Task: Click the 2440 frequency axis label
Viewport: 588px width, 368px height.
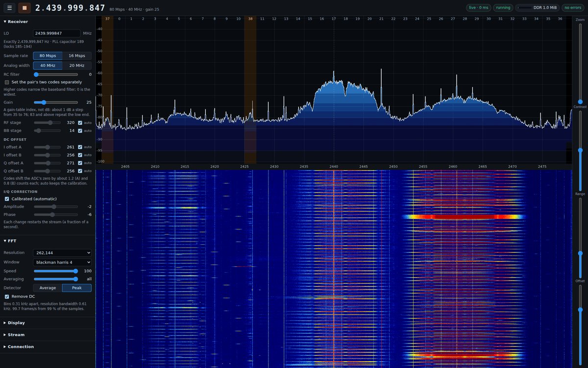Action: click(334, 167)
